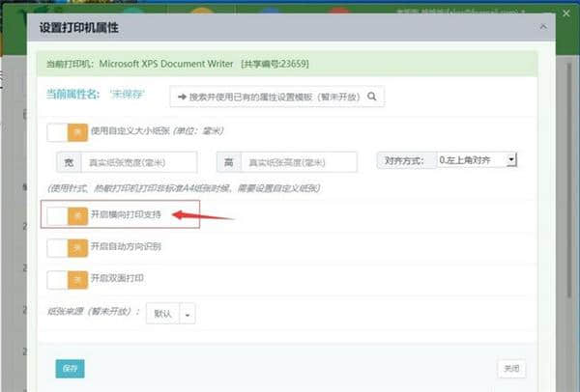Click the 默认 paper source button
Image resolution: width=580 pixels, height=392 pixels.
163,313
